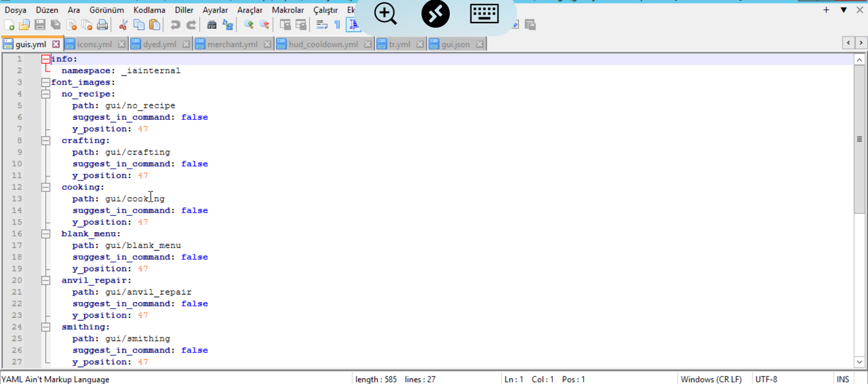Toggle indent guide toolbar button

pos(353,24)
